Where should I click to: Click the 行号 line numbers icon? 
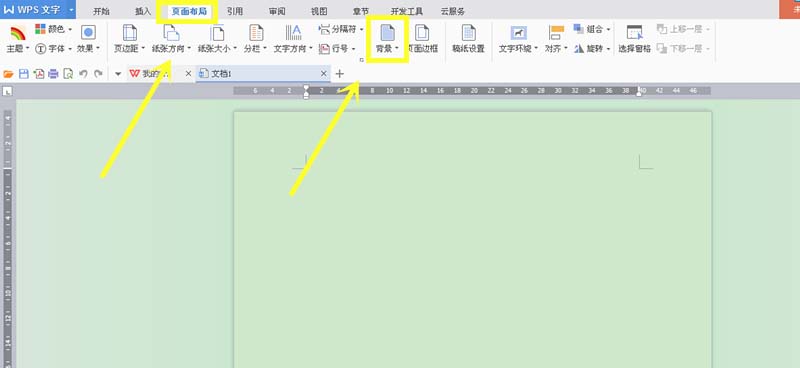click(324, 48)
